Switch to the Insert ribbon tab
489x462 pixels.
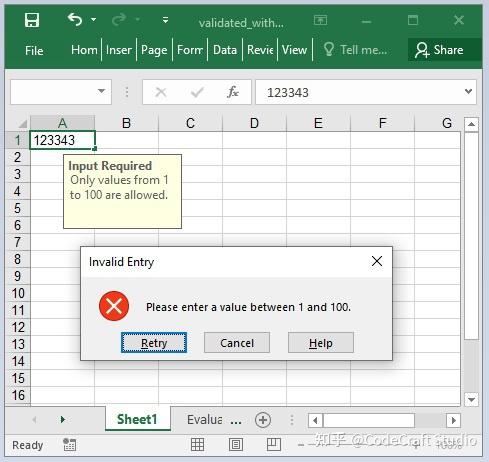click(x=119, y=50)
